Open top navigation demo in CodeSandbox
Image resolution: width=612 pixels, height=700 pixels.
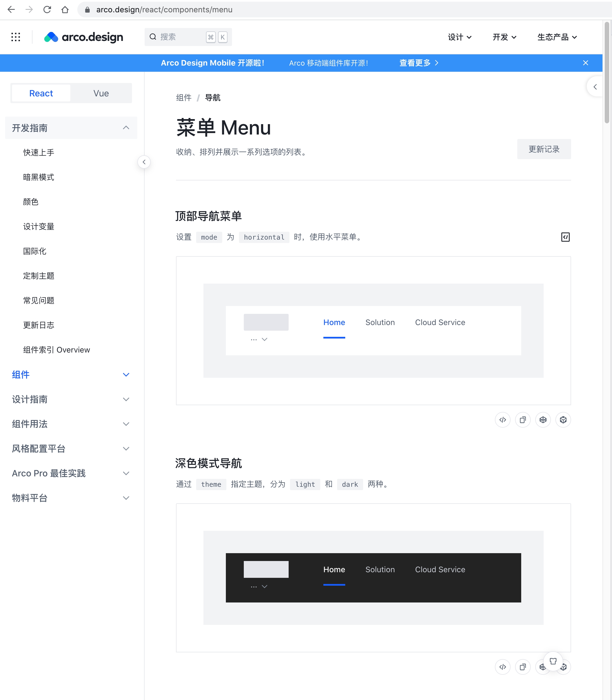(563, 420)
